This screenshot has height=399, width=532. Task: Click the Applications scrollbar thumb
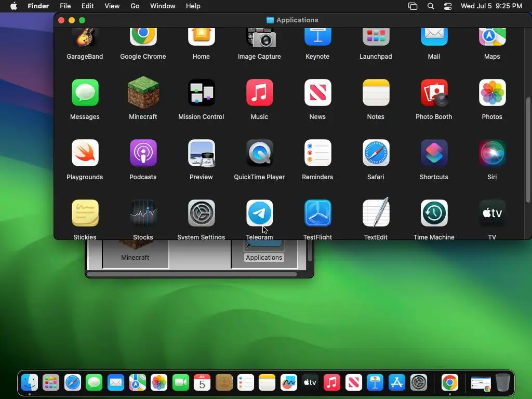coord(528,150)
